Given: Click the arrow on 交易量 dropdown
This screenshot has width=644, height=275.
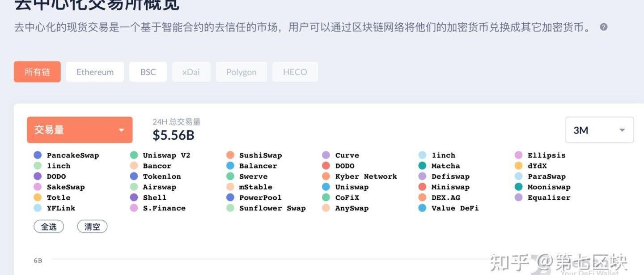Looking at the screenshot, I should pyautogui.click(x=121, y=130).
